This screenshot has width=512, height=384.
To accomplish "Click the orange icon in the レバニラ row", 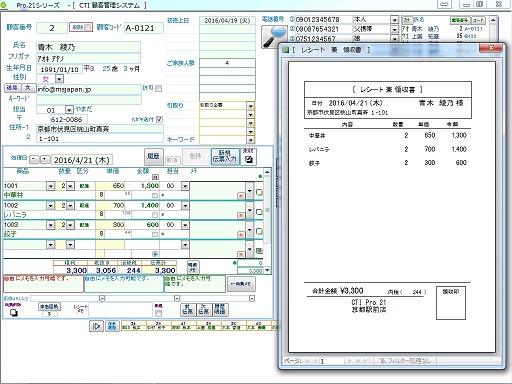I will (x=241, y=216).
